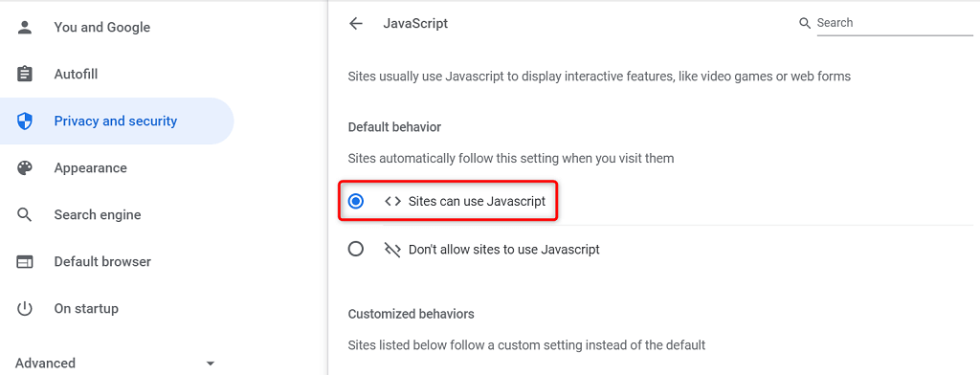Image resolution: width=980 pixels, height=375 pixels.
Task: Open the Appearance settings section
Action: [91, 168]
